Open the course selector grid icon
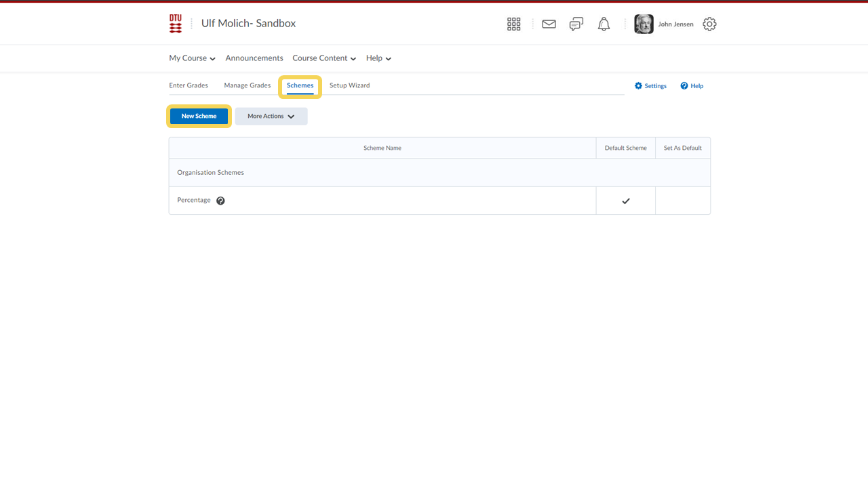The width and height of the screenshot is (868, 488). [x=514, y=24]
